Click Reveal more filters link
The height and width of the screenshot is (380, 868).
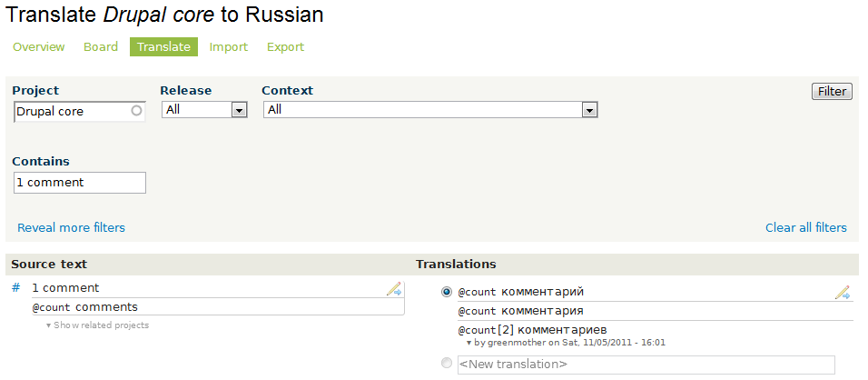point(72,228)
